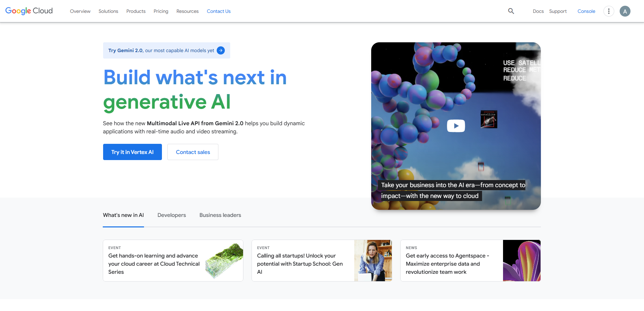Open the Startup School: Gen AI event card
This screenshot has height=311, width=644.
pos(322,261)
